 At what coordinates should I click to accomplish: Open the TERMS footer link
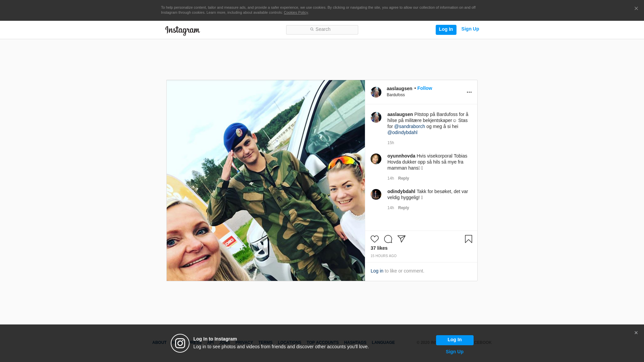tap(265, 343)
